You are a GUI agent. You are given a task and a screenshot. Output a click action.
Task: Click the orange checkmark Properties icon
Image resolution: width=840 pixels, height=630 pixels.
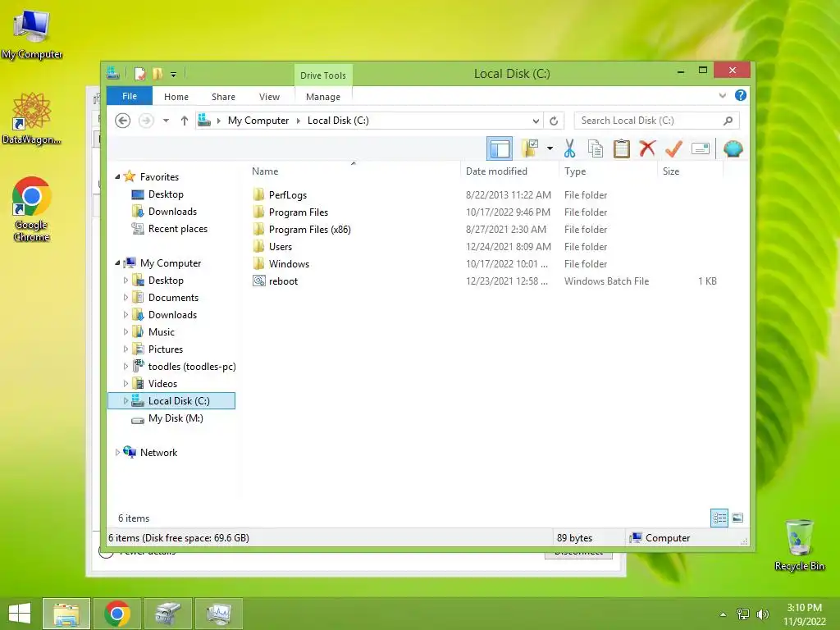point(673,148)
